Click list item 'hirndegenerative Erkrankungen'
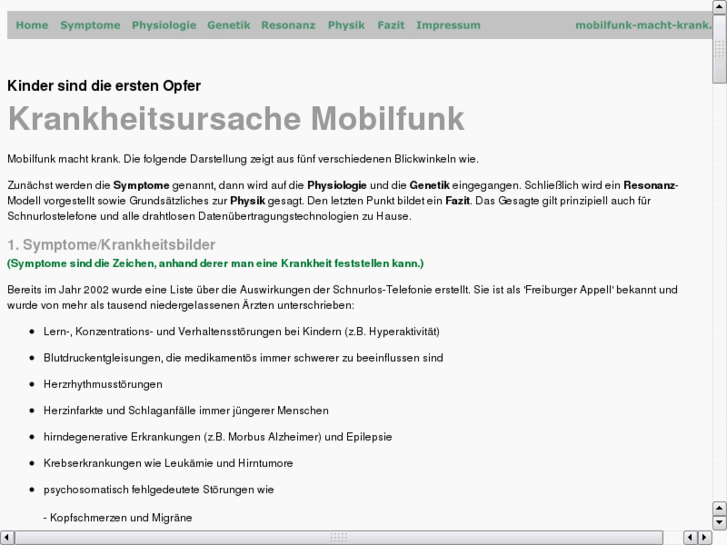 218,437
